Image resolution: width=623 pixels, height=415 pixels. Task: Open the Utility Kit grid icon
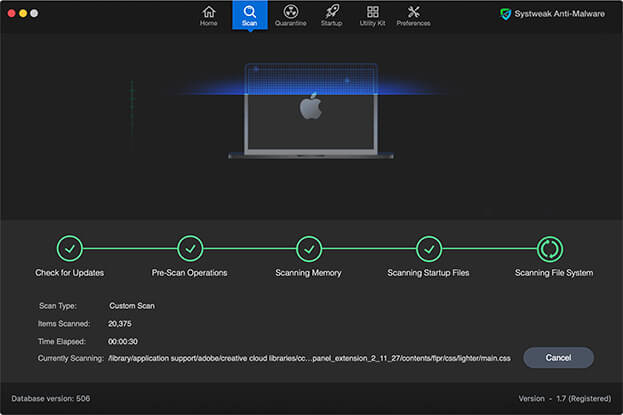pyautogui.click(x=372, y=12)
